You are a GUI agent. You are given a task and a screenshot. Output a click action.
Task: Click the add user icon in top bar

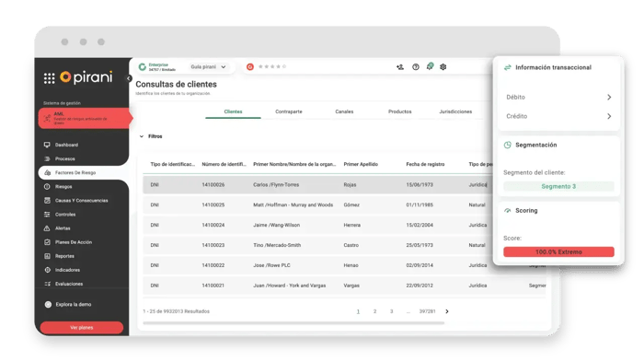point(400,67)
